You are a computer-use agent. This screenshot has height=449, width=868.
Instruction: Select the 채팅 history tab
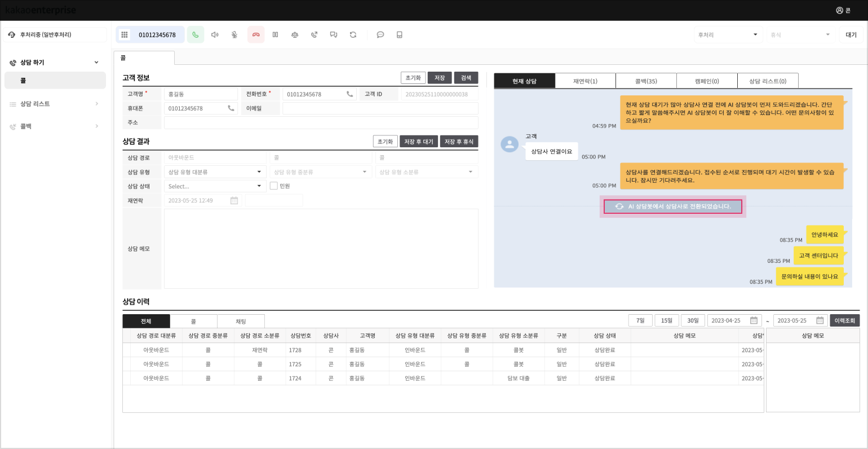pyautogui.click(x=241, y=322)
